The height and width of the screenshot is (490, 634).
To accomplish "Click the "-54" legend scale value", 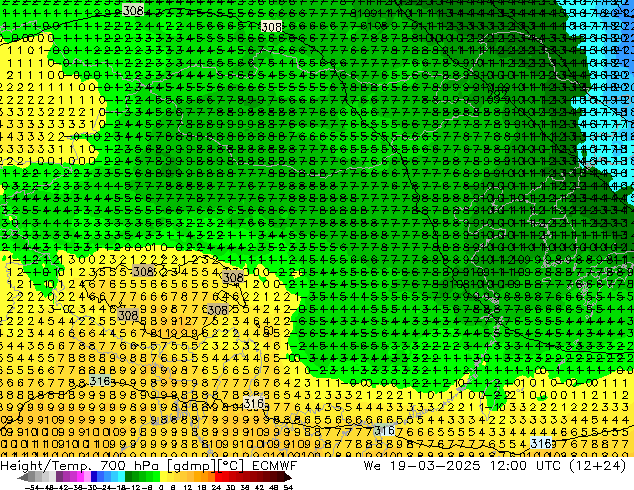I will click(x=32, y=488).
